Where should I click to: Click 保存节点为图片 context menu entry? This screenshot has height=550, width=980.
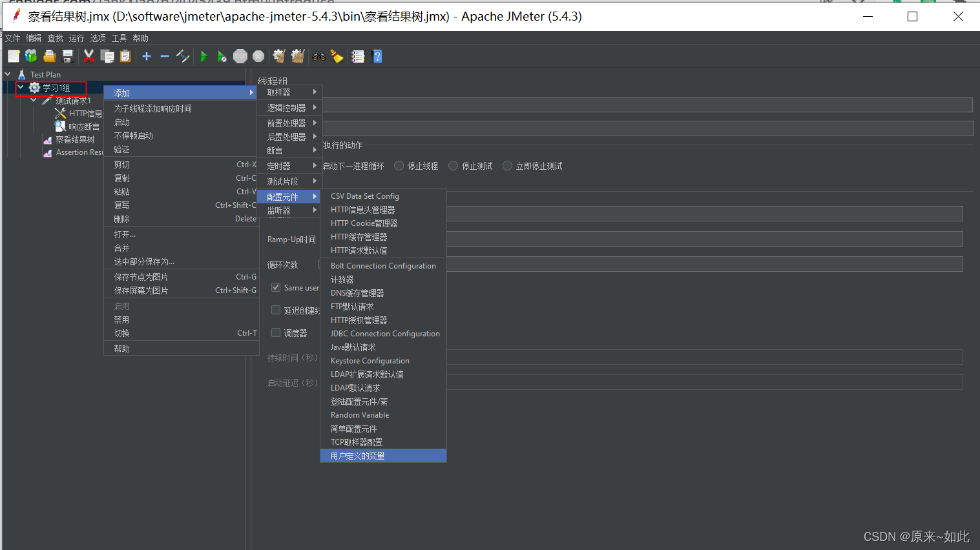[181, 277]
